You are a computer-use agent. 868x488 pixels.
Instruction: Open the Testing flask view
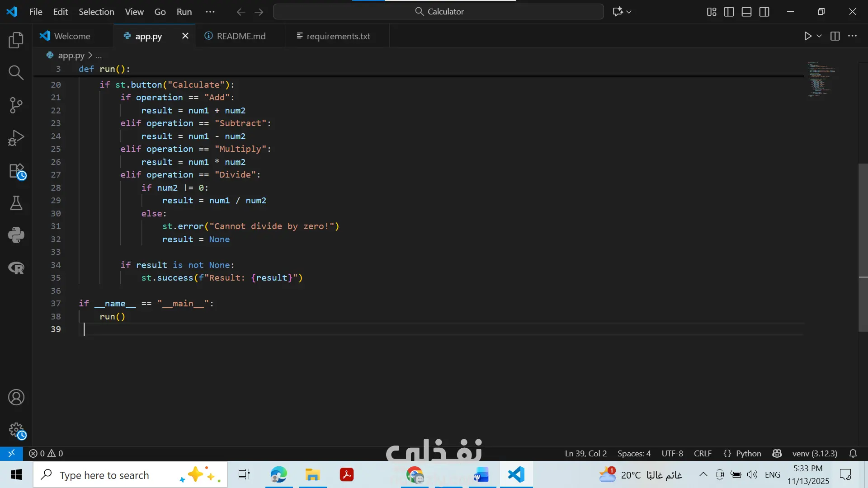click(x=16, y=203)
